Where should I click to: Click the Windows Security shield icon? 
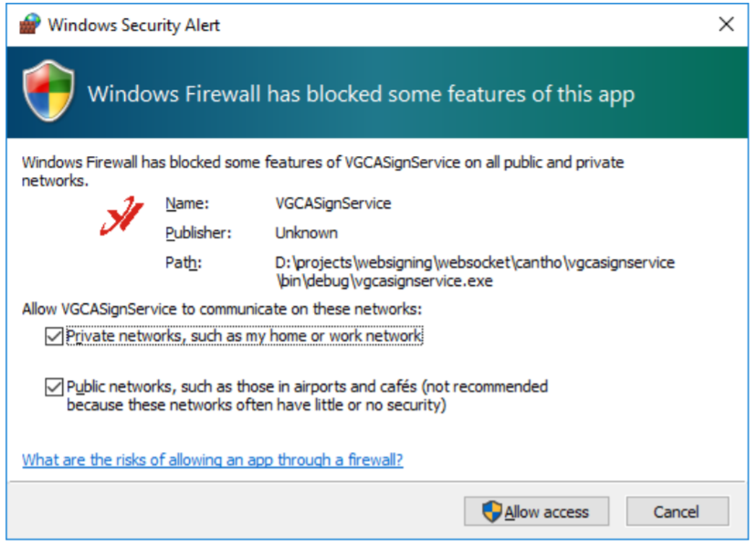click(x=48, y=90)
